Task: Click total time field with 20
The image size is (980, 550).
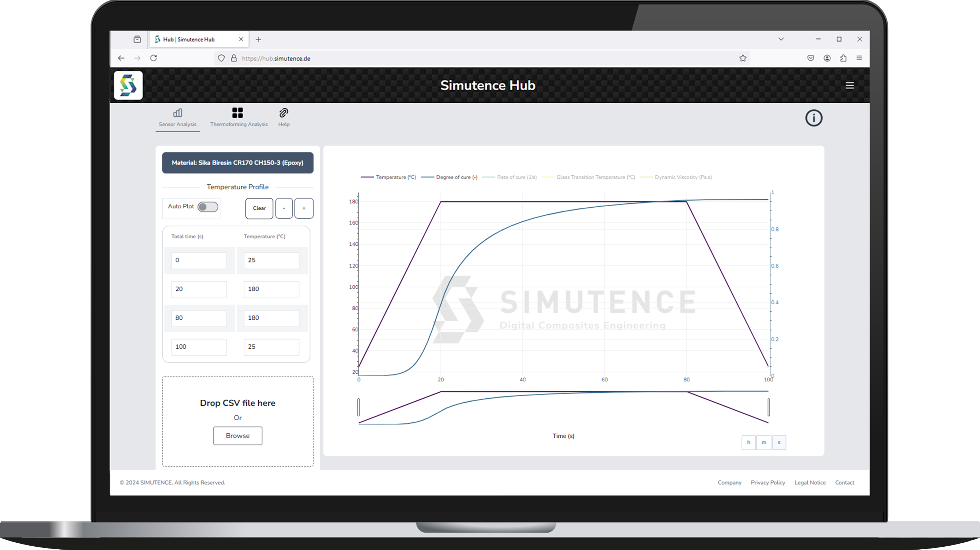Action: pyautogui.click(x=199, y=290)
